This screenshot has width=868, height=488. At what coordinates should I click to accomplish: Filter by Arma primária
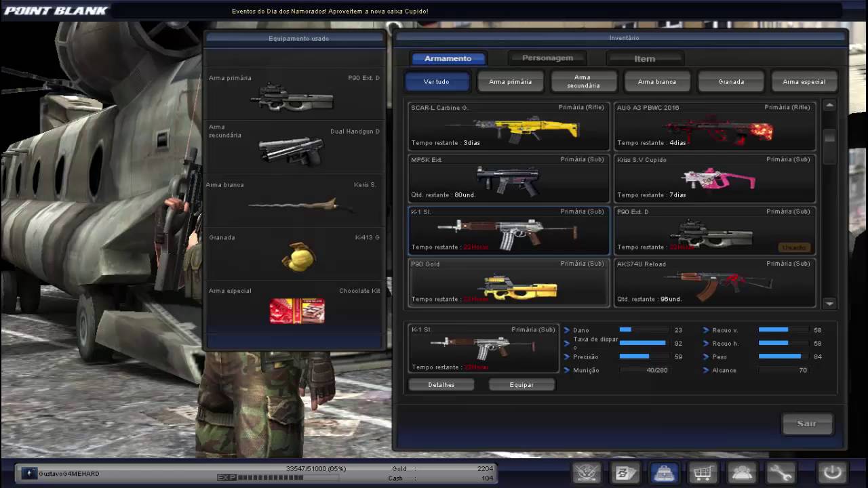510,81
